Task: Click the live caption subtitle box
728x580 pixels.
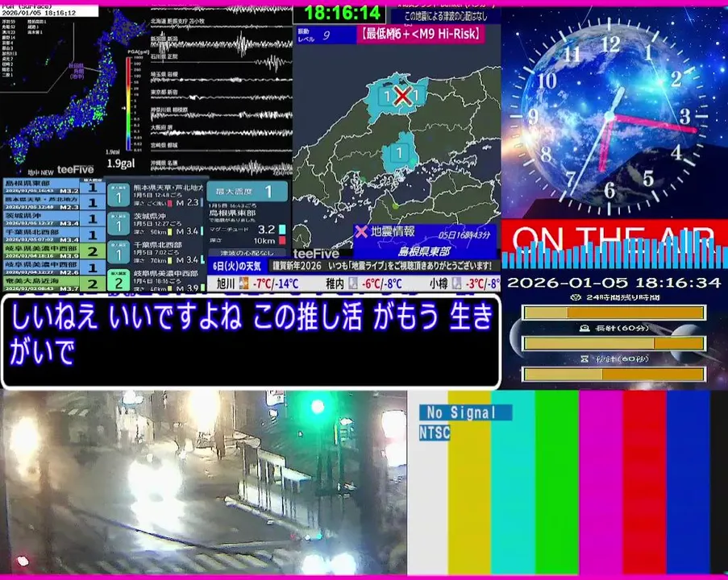Action: [252, 341]
